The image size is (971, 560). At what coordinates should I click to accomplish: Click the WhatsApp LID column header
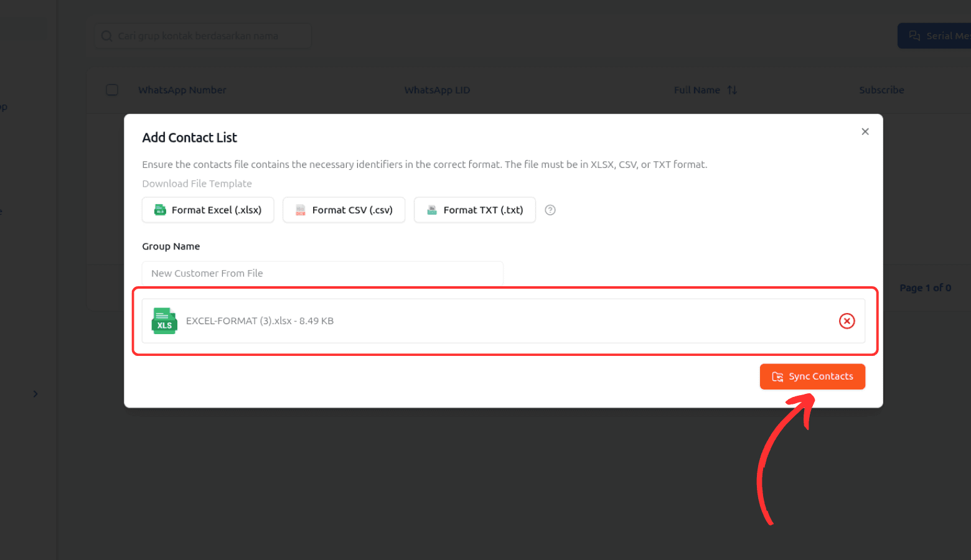(x=437, y=90)
